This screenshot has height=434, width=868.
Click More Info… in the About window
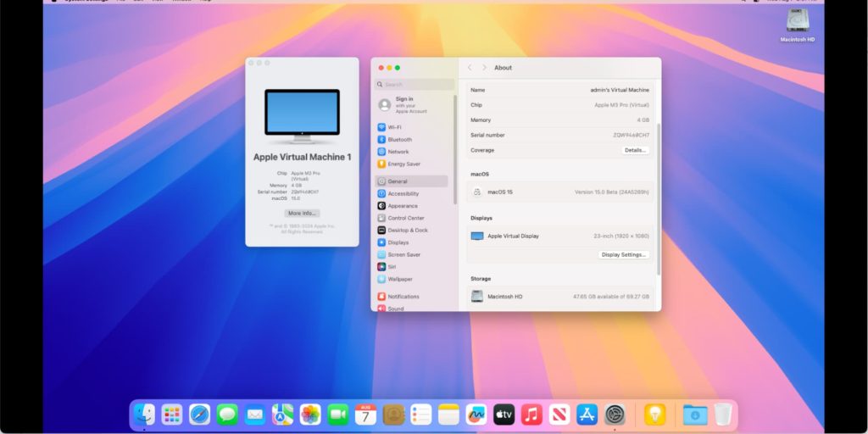[x=302, y=214]
